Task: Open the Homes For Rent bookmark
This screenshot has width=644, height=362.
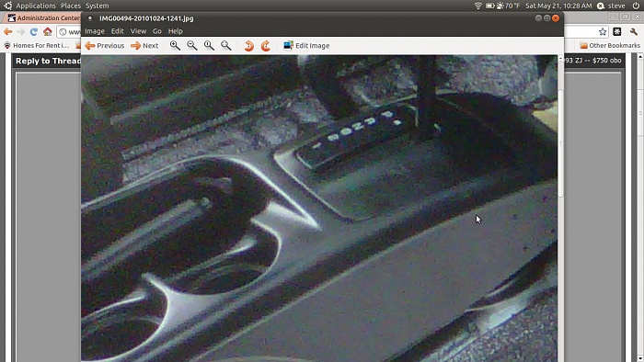Action: click(x=36, y=46)
